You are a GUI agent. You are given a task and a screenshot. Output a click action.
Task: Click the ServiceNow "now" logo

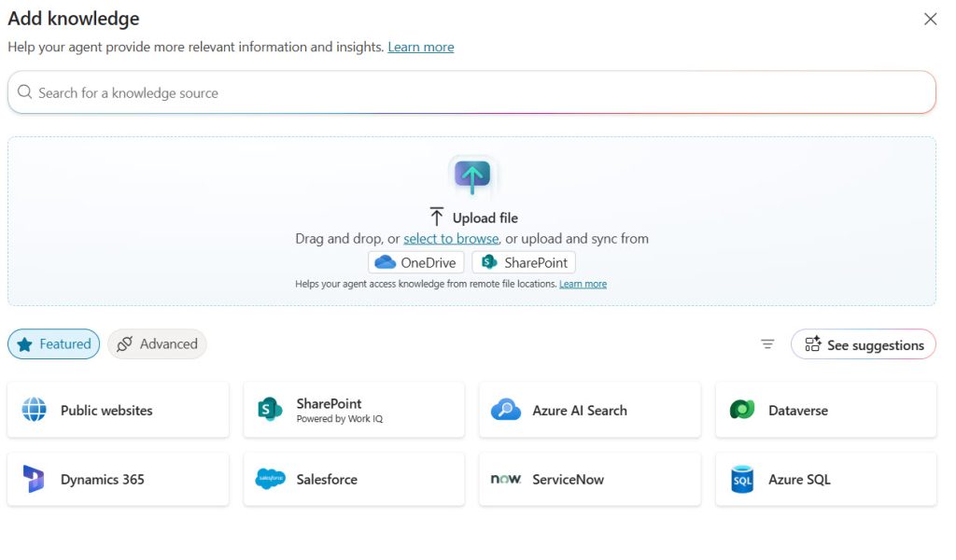point(506,479)
